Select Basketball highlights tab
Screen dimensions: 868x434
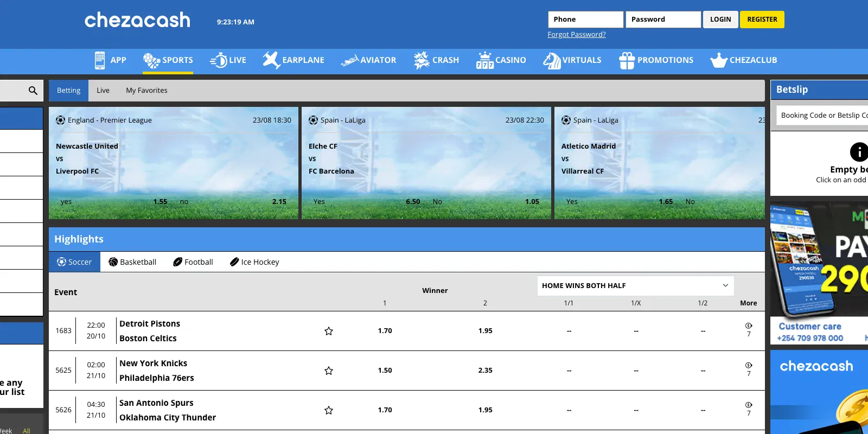[132, 262]
